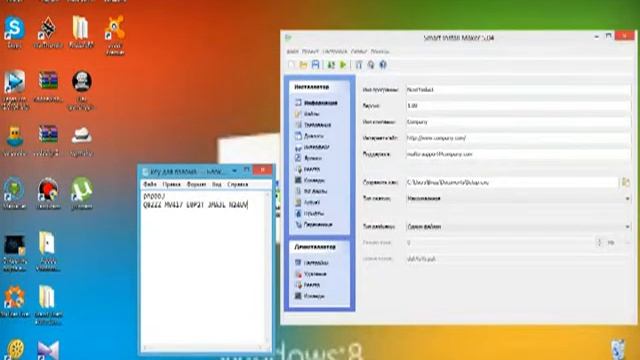Screen dimensions: 640x360
Task: Select the folder desktop icon beside Avast
Action: (81, 32)
